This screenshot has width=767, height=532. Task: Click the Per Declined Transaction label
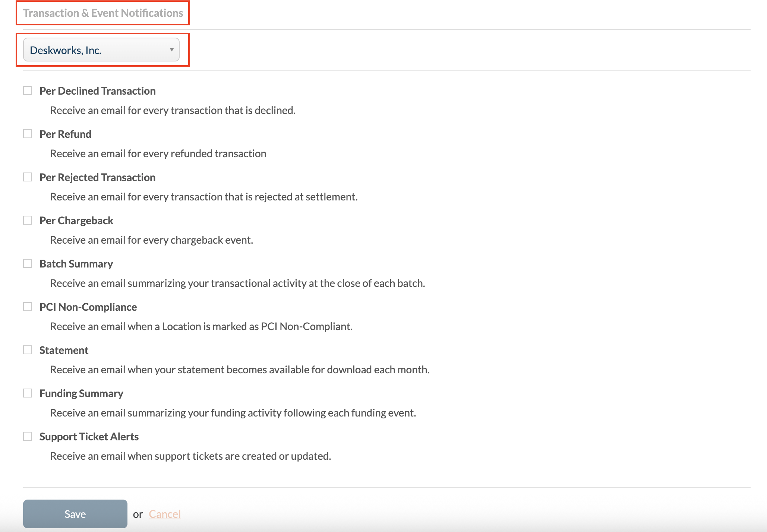pos(97,91)
